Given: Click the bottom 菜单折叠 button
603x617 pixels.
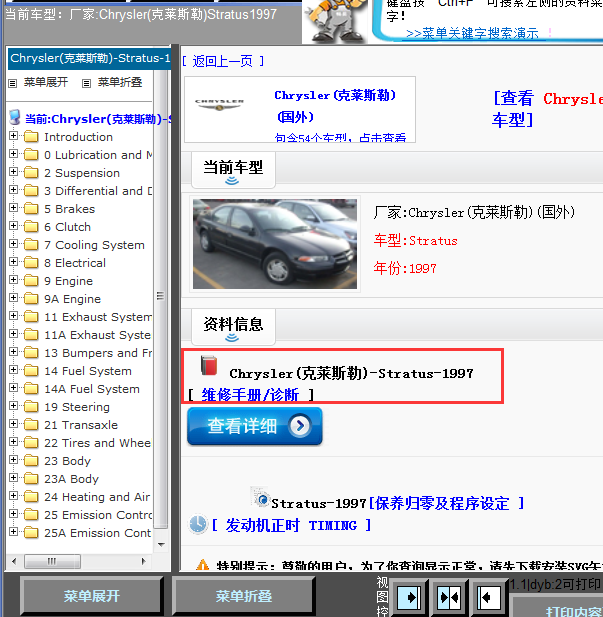Looking at the screenshot, I should pos(244,596).
